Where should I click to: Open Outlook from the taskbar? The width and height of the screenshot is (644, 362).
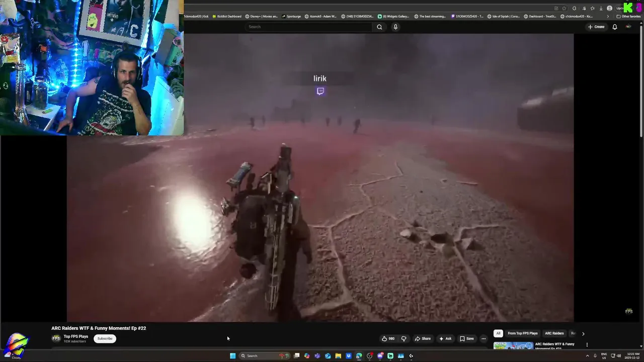tap(328, 356)
